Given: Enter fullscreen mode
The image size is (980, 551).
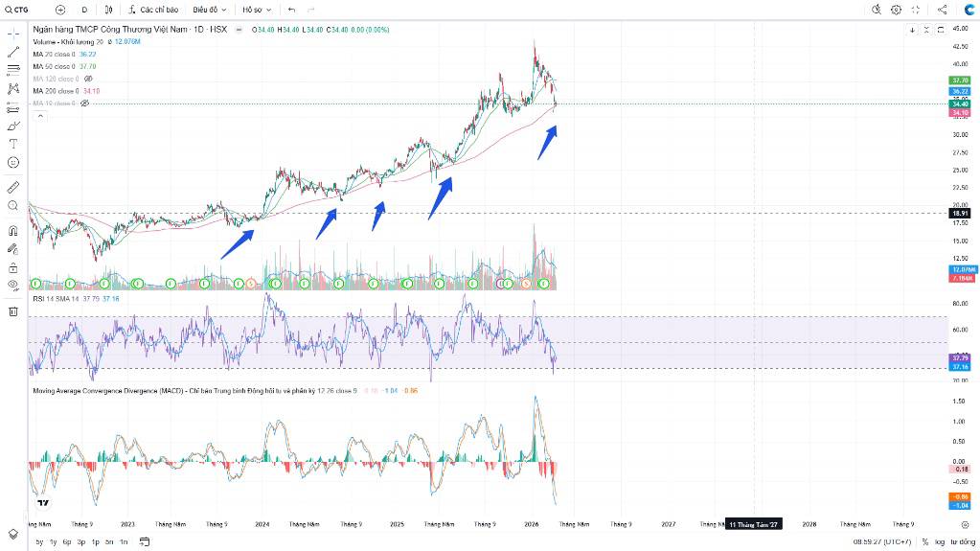Looking at the screenshot, I should [x=916, y=10].
